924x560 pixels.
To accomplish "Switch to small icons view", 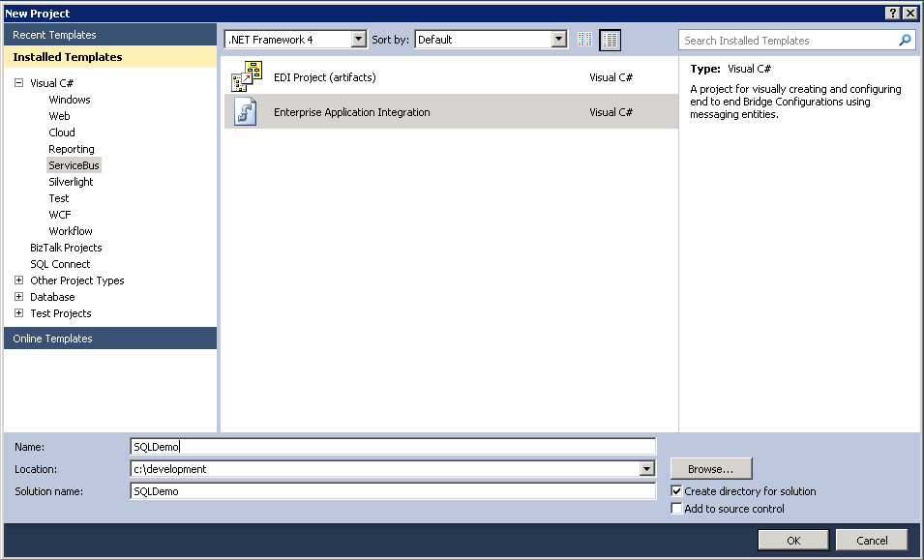I will pyautogui.click(x=584, y=40).
